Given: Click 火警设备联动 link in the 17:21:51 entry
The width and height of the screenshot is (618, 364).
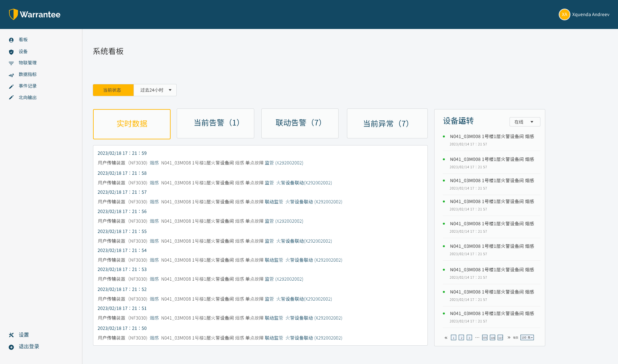Looking at the screenshot, I should pos(299,318).
